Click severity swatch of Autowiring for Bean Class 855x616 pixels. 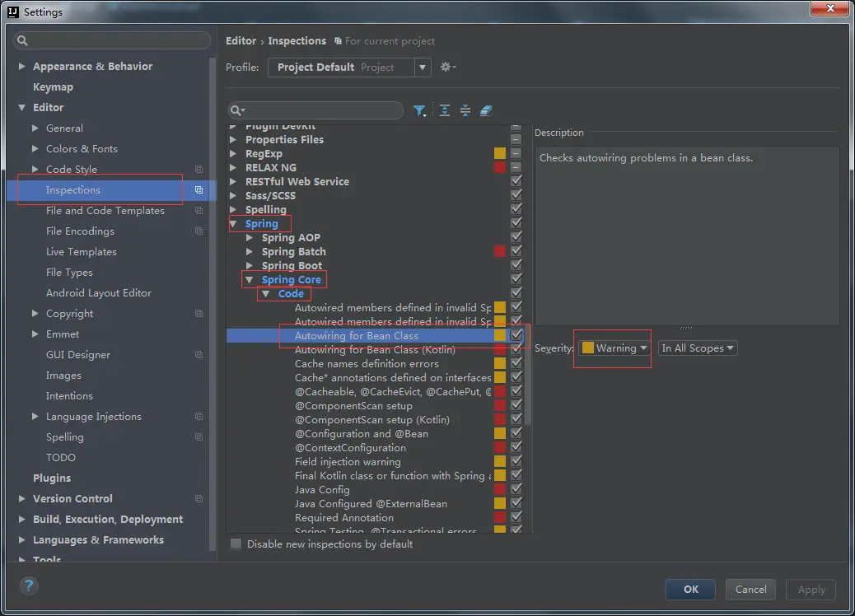pos(499,335)
